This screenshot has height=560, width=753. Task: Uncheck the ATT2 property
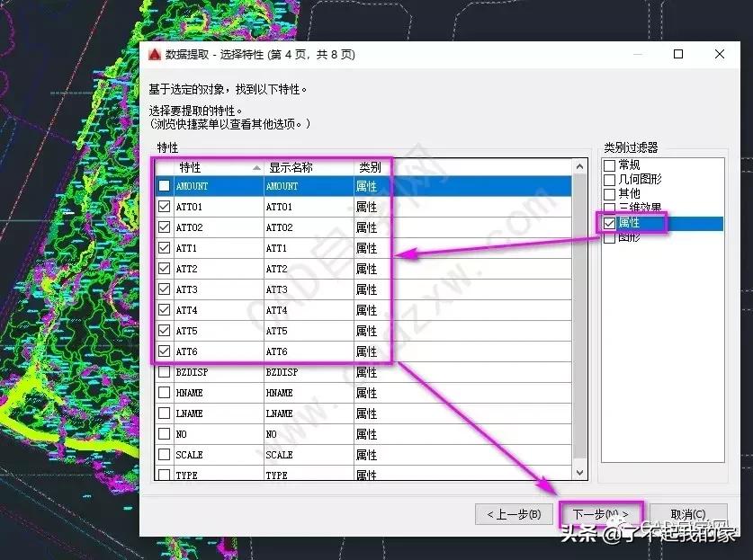click(165, 269)
